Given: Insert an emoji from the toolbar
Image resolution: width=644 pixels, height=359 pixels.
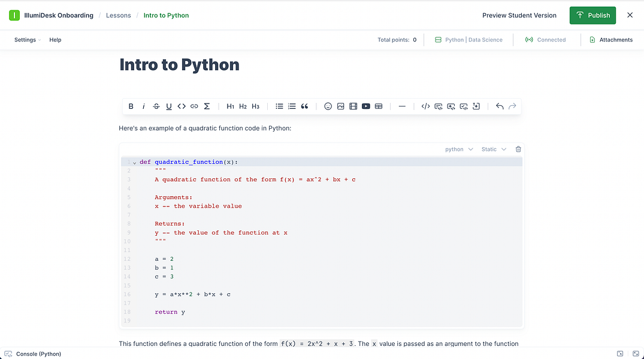Looking at the screenshot, I should pos(328,106).
